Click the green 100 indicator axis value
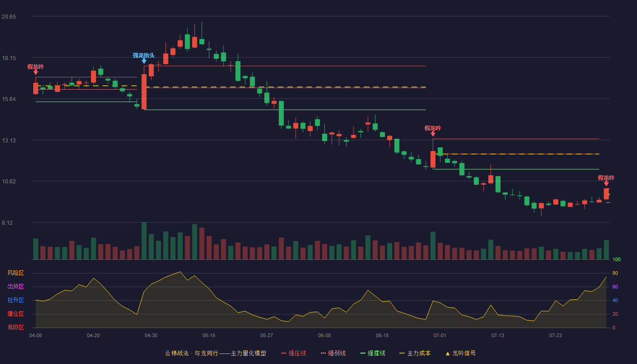The image size is (637, 364). point(617,260)
